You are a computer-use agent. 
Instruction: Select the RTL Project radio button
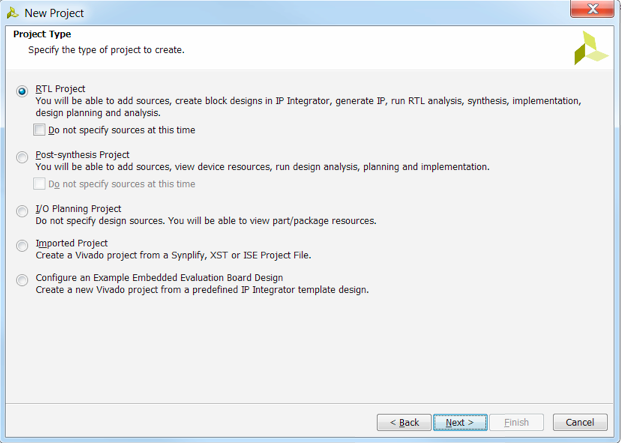pos(22,91)
